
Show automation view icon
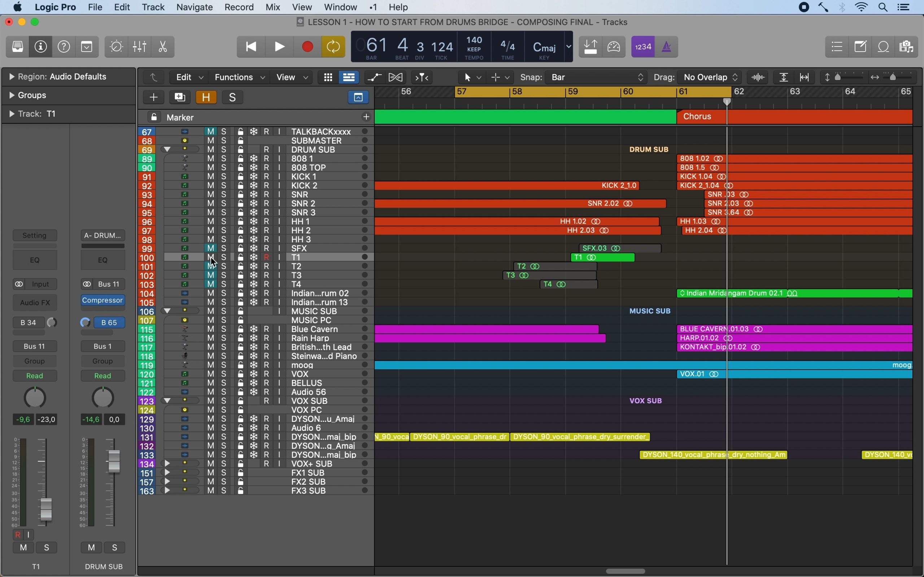tap(375, 78)
